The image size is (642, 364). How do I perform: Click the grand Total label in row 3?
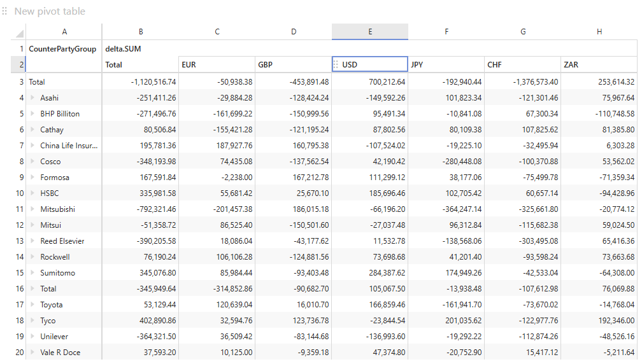pos(37,82)
